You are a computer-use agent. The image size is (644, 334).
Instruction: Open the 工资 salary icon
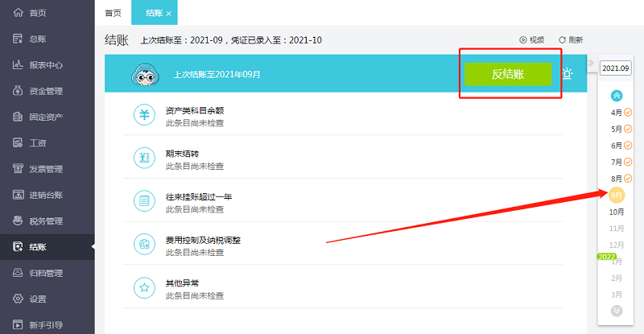pyautogui.click(x=18, y=142)
